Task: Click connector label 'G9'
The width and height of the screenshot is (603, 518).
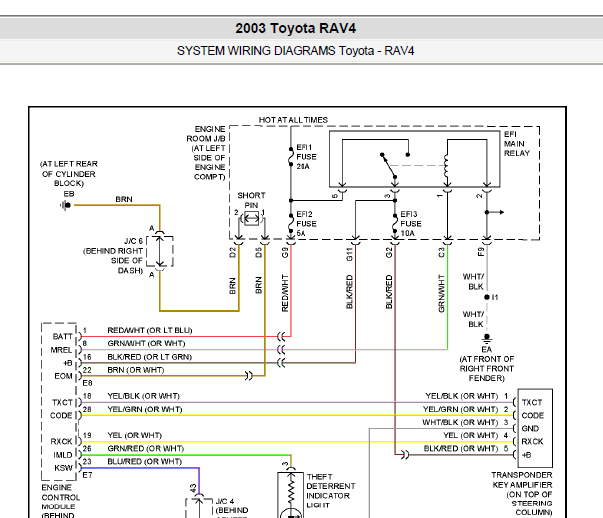Action: pos(285,253)
